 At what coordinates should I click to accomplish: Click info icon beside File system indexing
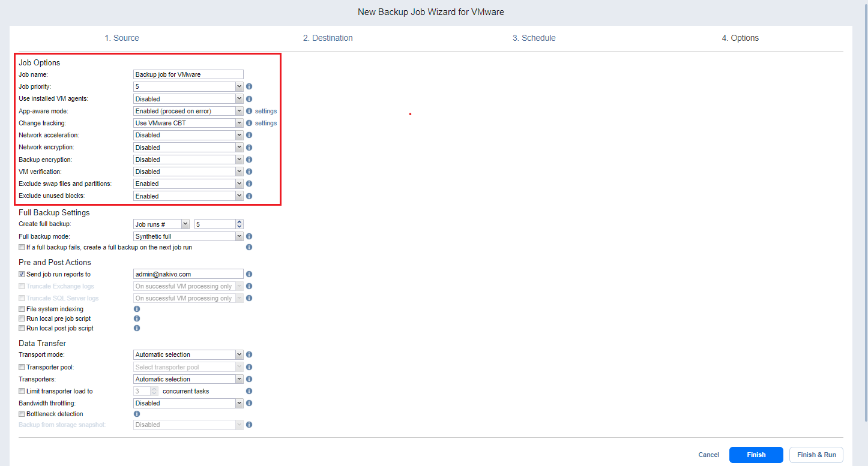(137, 309)
